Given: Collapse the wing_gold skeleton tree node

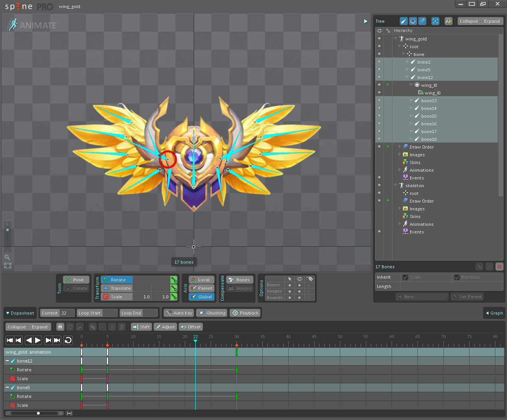Looking at the screenshot, I should point(395,39).
